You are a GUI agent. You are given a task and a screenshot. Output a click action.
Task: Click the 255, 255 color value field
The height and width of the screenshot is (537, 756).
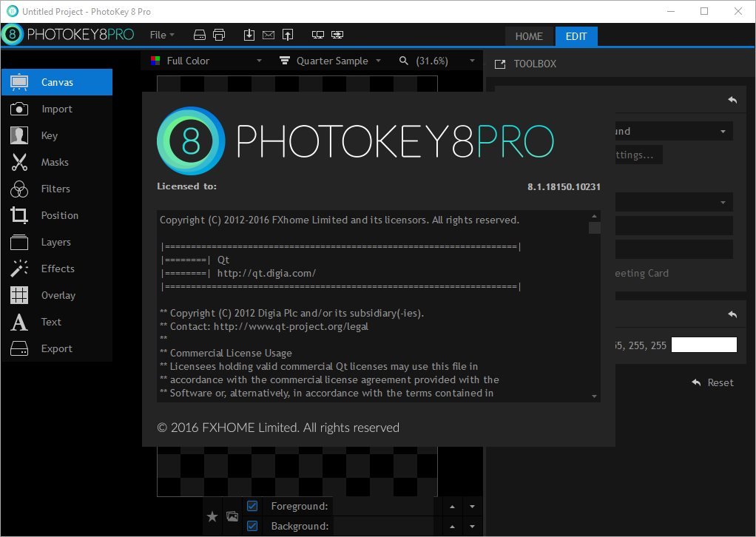click(x=641, y=345)
